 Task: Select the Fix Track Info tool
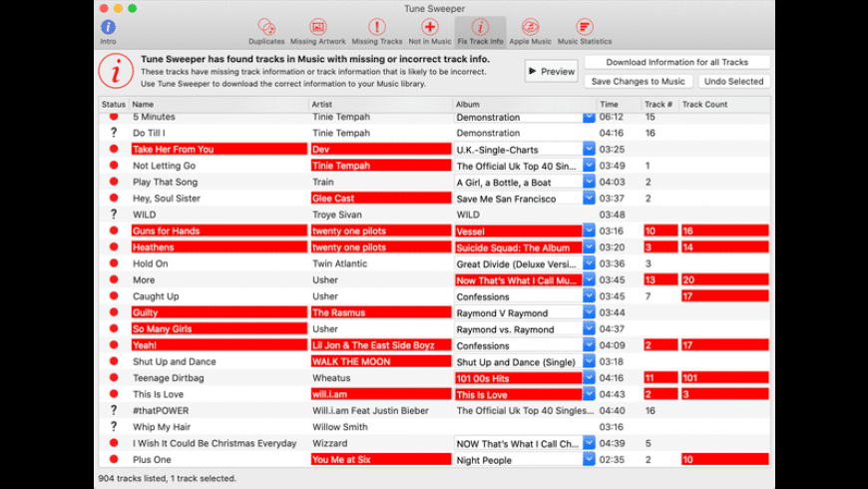tap(480, 31)
